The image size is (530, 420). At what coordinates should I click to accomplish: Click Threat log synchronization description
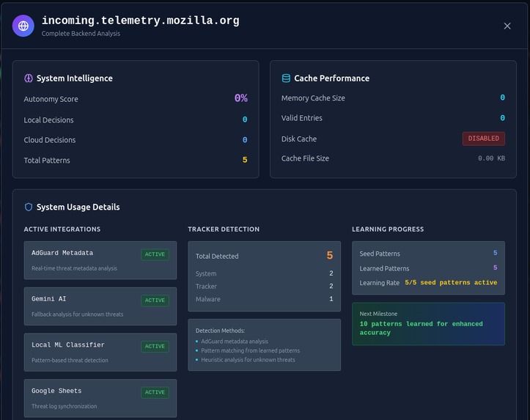click(x=65, y=406)
